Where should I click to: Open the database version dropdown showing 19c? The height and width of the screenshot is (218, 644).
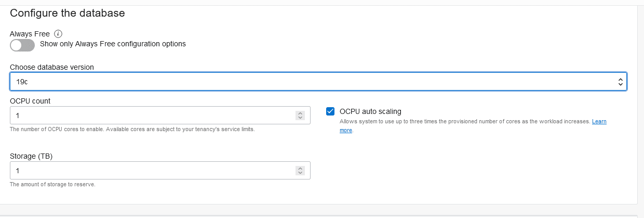pos(318,82)
